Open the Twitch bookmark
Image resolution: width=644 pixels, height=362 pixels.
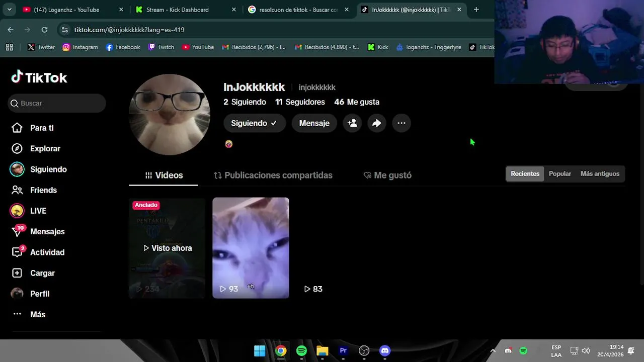(161, 47)
